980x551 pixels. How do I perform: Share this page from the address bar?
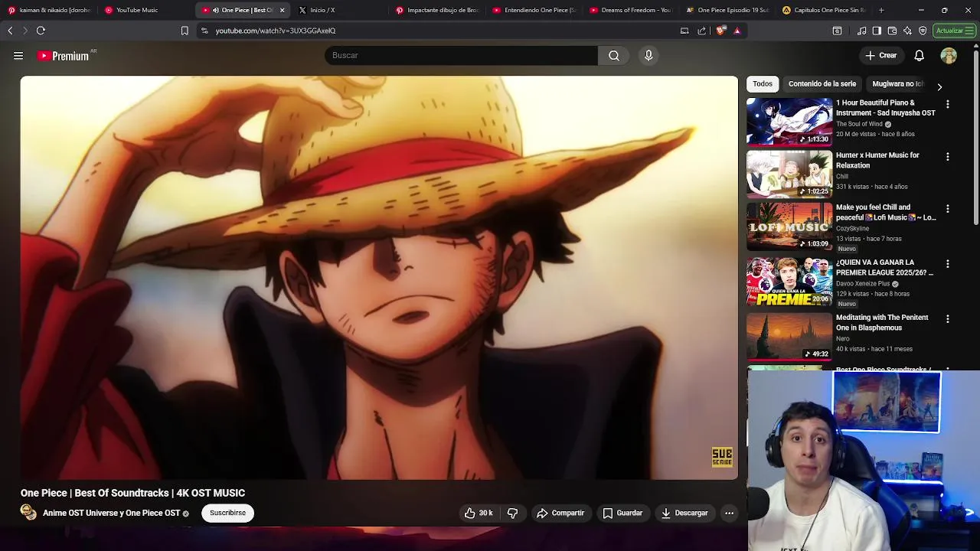pos(702,31)
